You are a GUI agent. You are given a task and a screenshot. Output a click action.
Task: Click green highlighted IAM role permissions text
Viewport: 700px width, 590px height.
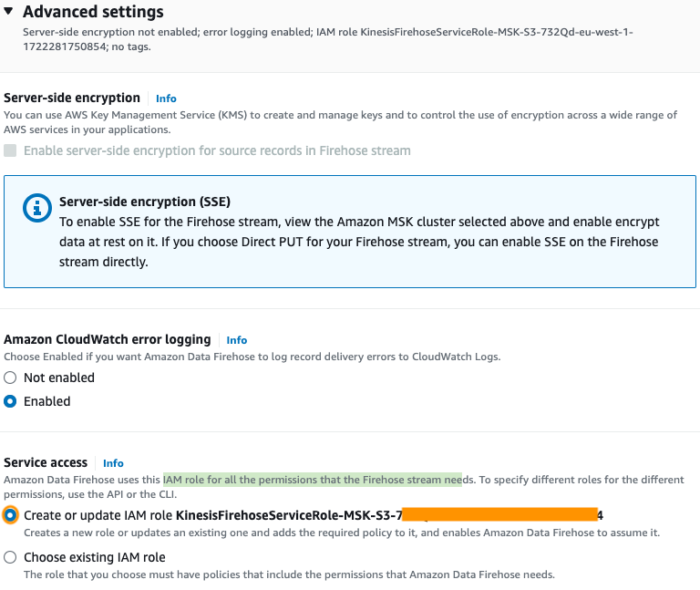point(312,480)
